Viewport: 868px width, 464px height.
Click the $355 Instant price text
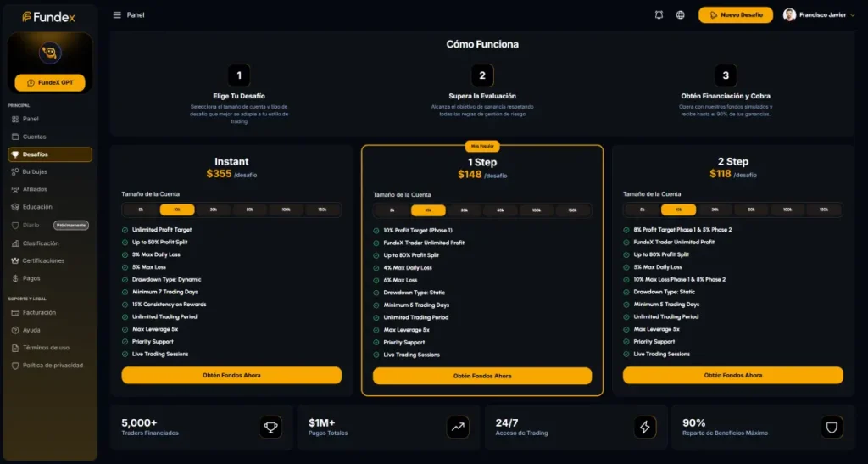[220, 174]
